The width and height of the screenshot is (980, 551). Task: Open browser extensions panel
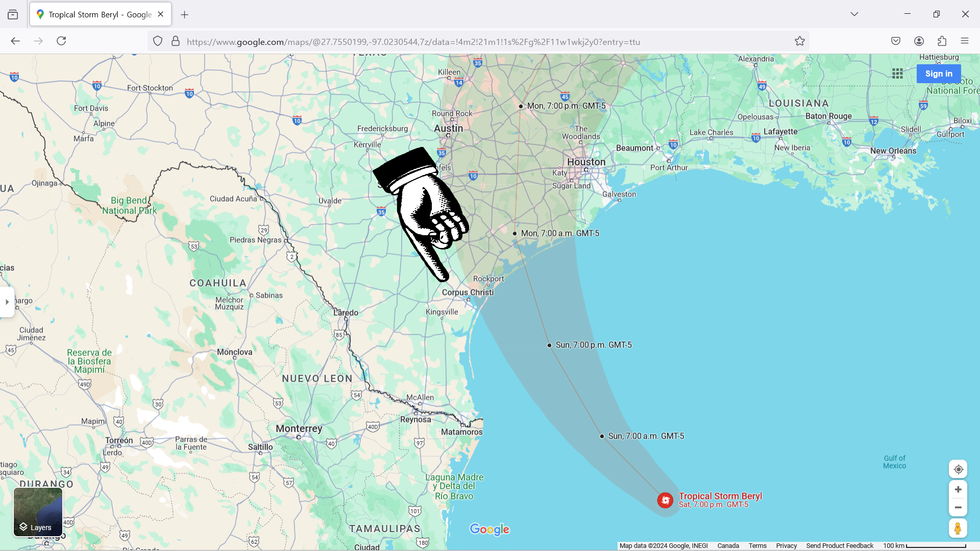[942, 41]
